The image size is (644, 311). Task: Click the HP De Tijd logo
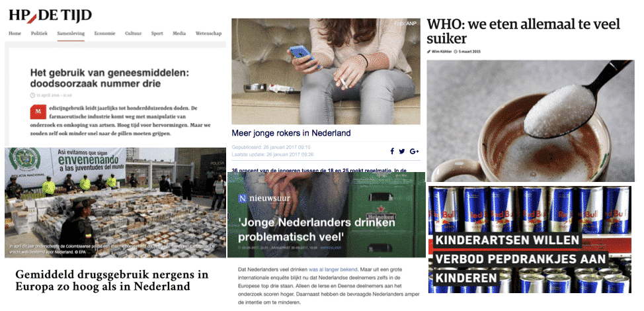(50, 16)
